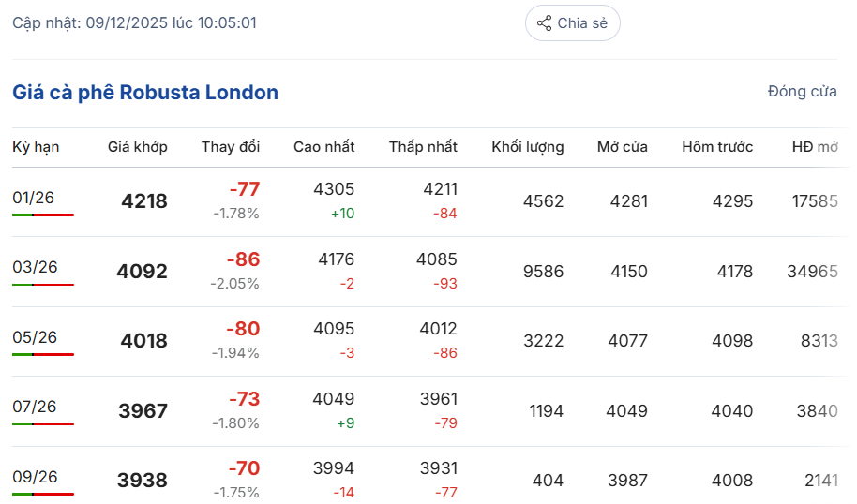Click the 4092 matched price for 03/26
Image resolution: width=857 pixels, height=504 pixels.
point(142,272)
